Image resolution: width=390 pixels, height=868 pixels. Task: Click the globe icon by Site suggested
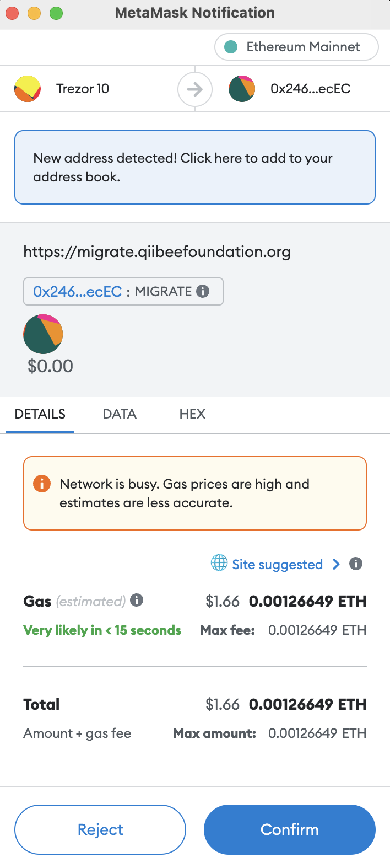point(219,563)
